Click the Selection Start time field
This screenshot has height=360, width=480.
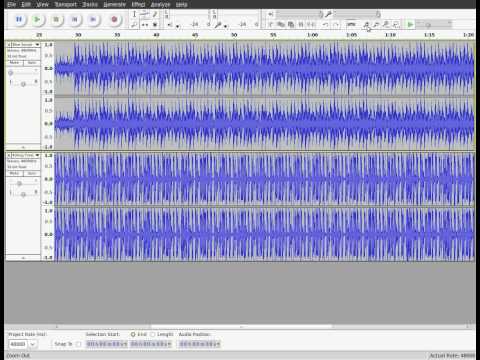[107, 344]
